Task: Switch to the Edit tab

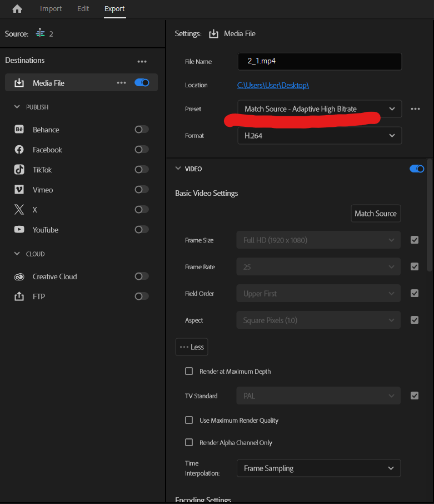Action: (83, 9)
